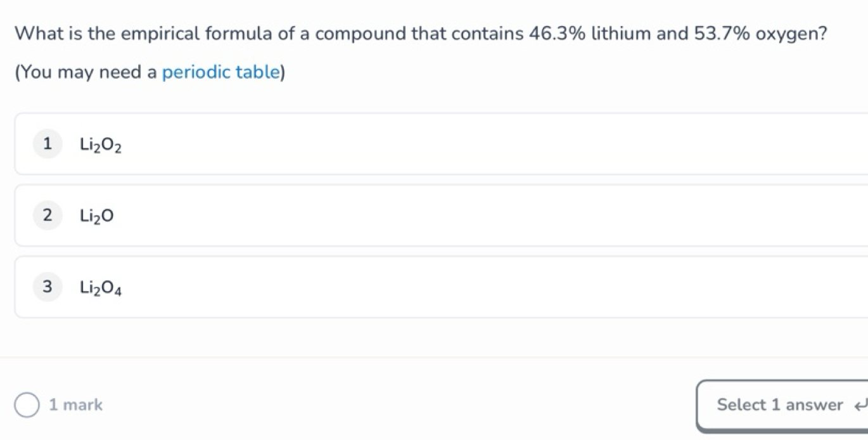Click the enter arrow icon
868x440 pixels.
click(x=860, y=406)
